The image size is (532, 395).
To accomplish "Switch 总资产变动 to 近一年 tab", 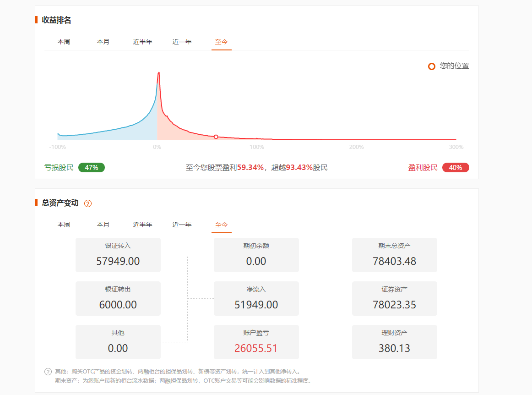I will click(x=182, y=225).
